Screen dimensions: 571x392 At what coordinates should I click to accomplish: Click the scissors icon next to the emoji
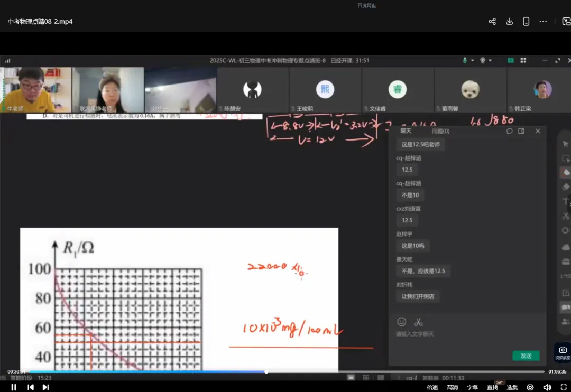[417, 321]
